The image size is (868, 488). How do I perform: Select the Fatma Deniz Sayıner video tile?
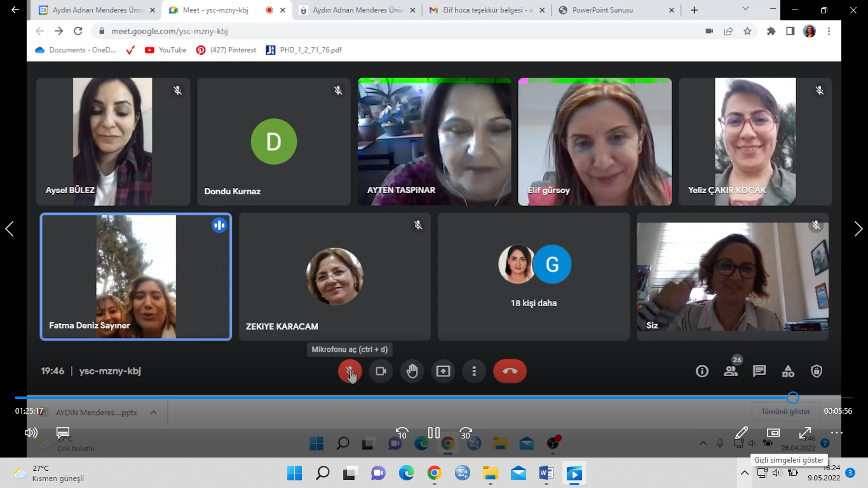point(136,276)
